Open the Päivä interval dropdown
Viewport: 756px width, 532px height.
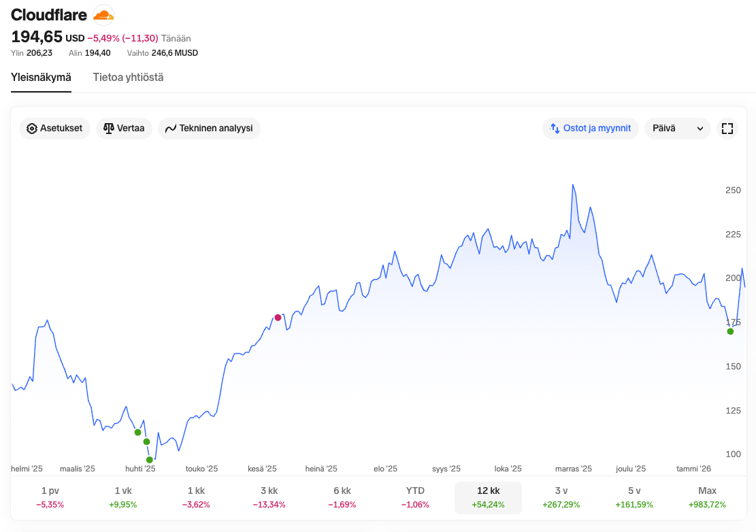(x=678, y=128)
